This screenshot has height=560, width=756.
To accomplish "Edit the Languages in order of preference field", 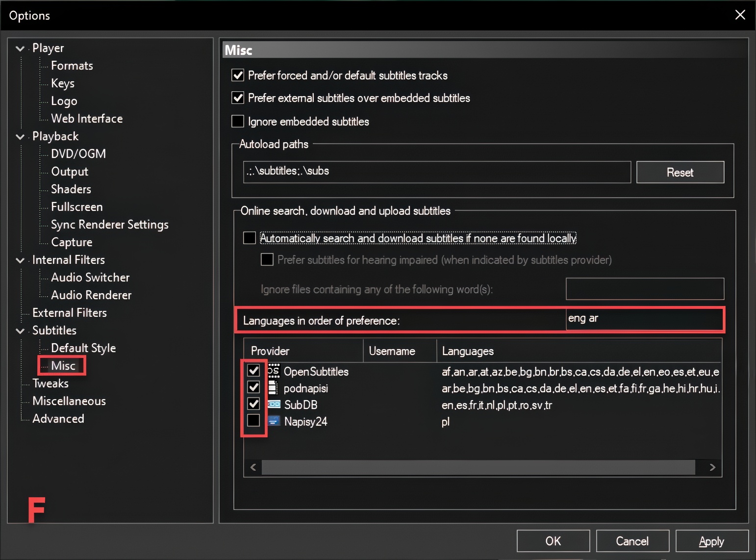I will pos(645,319).
